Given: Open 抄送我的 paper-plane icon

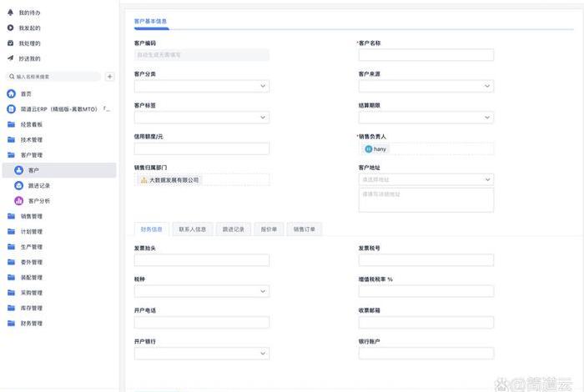Looking at the screenshot, I should (10, 58).
